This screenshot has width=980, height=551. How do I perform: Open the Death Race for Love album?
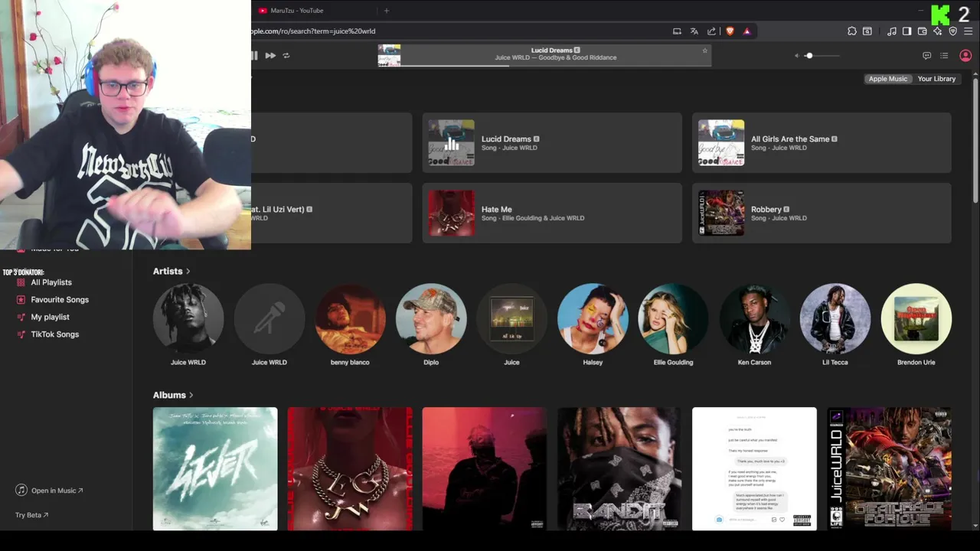pyautogui.click(x=889, y=469)
